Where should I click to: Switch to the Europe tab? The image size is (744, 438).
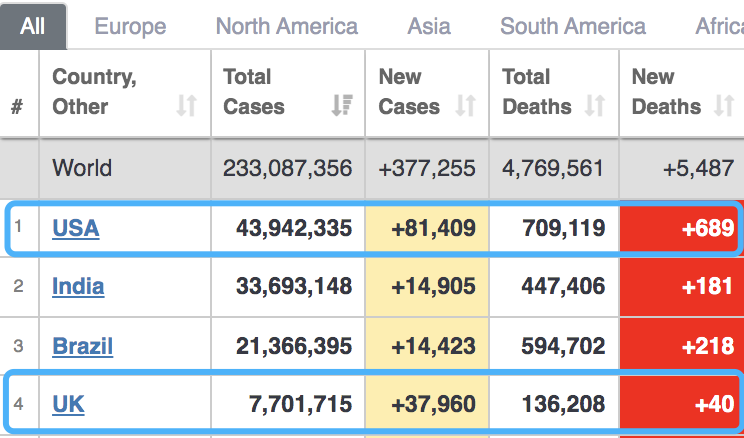130,26
